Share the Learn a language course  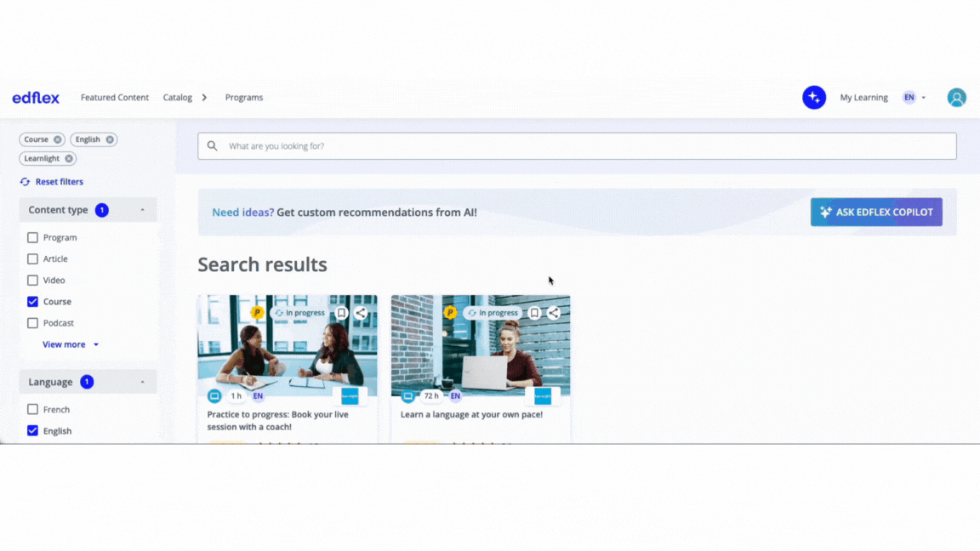[554, 312]
